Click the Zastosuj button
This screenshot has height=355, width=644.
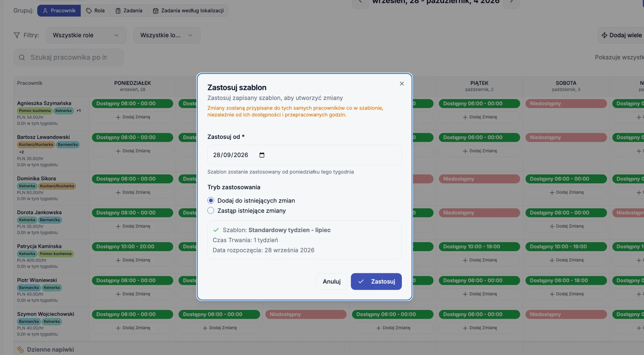click(x=376, y=281)
